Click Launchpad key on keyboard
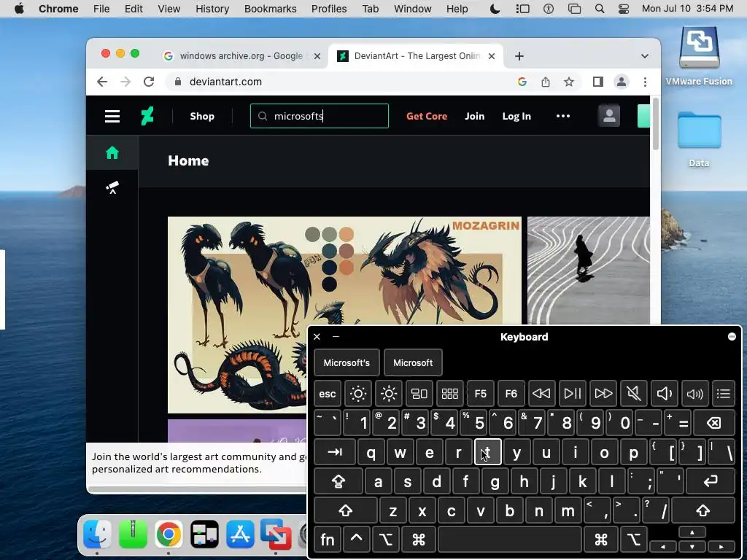This screenshot has height=560, width=747. pyautogui.click(x=449, y=394)
